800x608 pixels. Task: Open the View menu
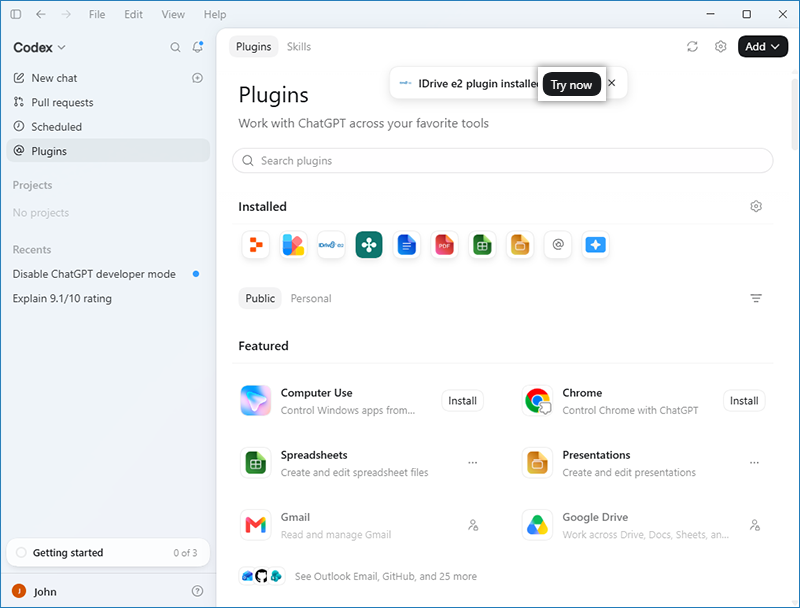173,14
